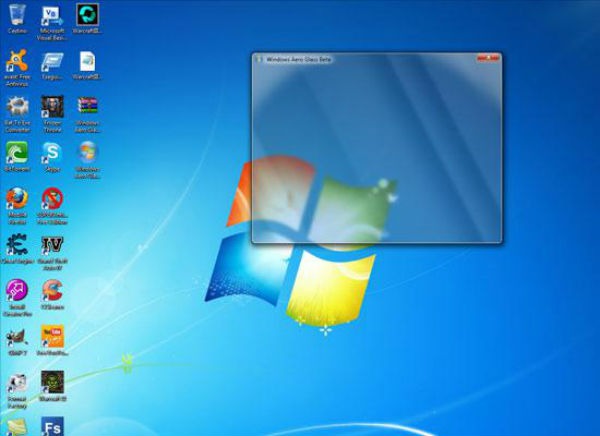This screenshot has width=600, height=436.
Task: Select the WinRAR archive books icon
Action: (88, 106)
